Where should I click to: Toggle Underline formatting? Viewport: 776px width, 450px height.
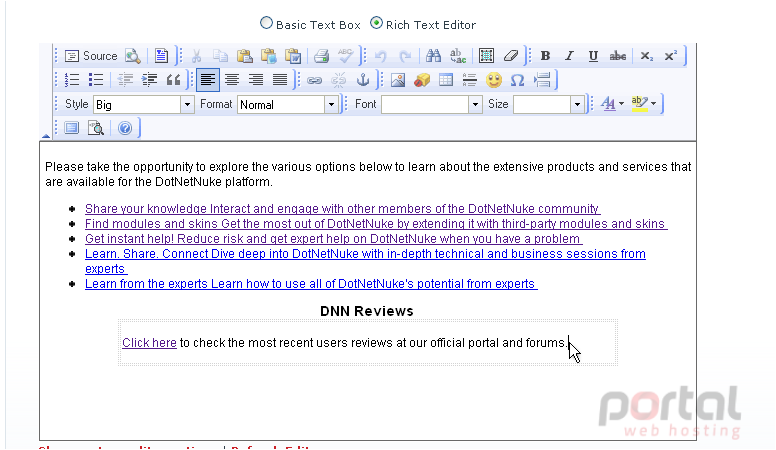coord(593,56)
